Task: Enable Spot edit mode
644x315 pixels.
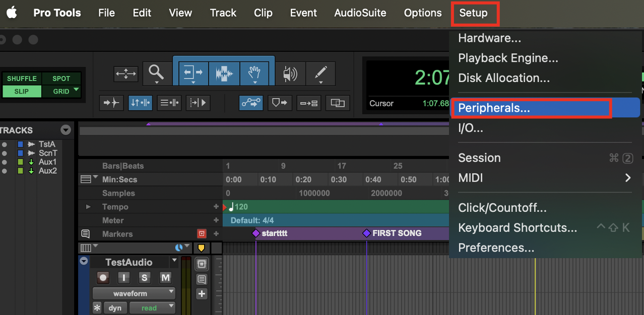Action: click(61, 78)
